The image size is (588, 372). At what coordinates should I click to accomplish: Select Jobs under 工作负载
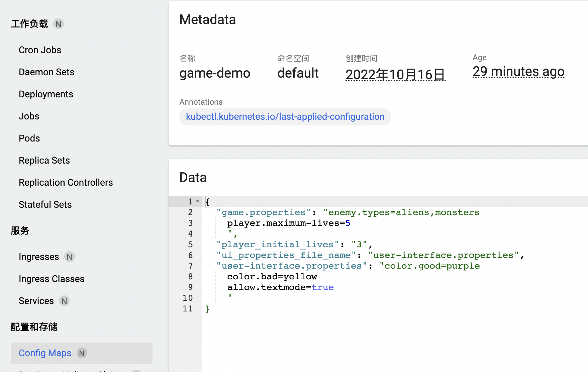click(x=29, y=116)
